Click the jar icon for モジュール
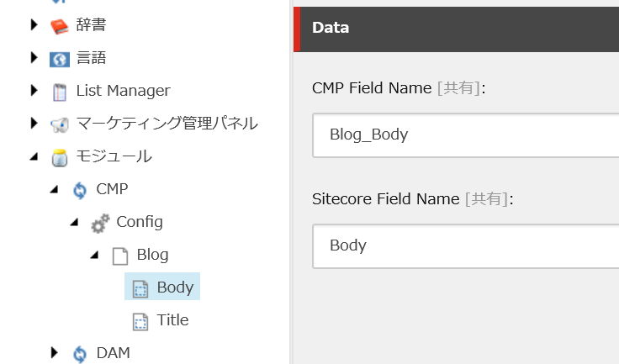This screenshot has width=619, height=364. click(x=60, y=157)
